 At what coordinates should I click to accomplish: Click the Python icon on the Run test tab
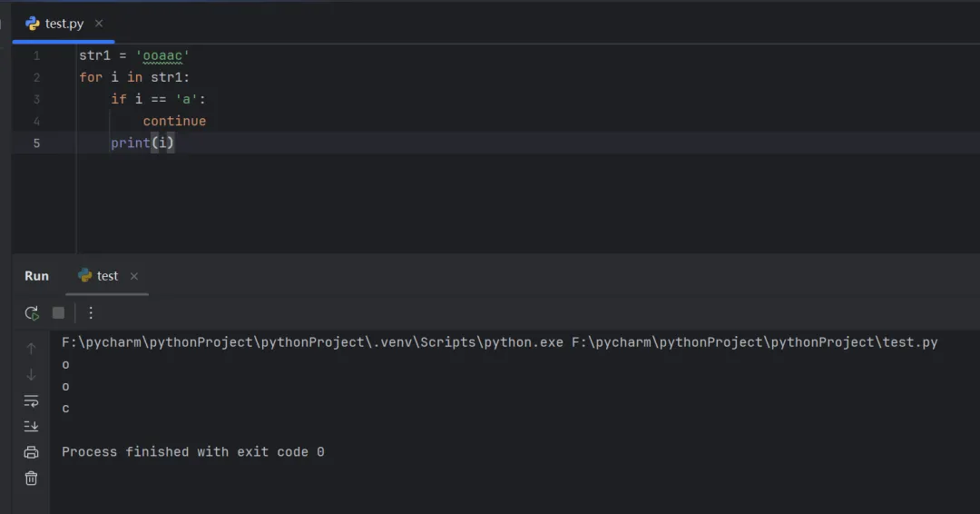coord(85,275)
